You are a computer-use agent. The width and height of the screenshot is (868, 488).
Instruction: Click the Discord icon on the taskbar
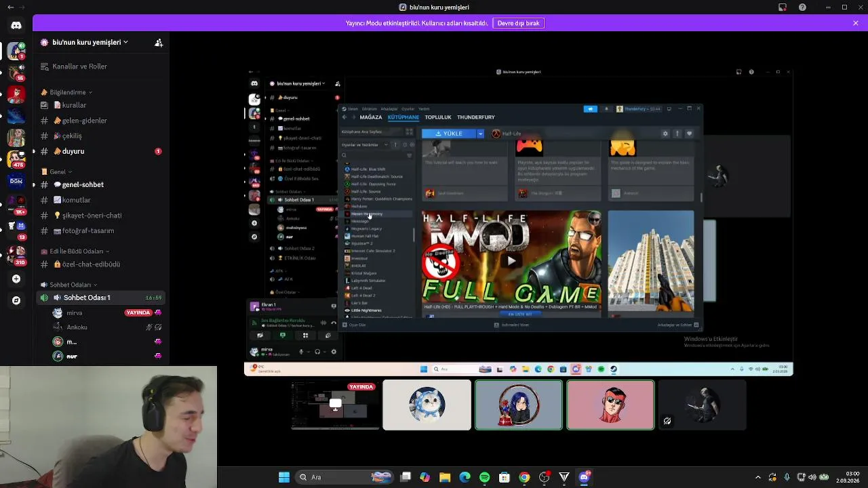click(x=585, y=477)
